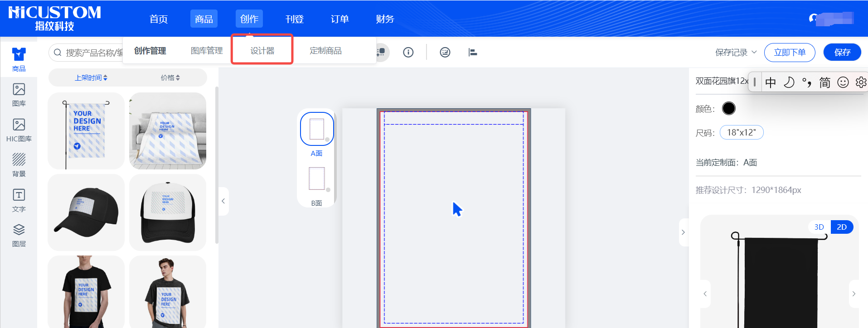Open the 订单 menu
This screenshot has height=328, width=868.
click(x=340, y=19)
